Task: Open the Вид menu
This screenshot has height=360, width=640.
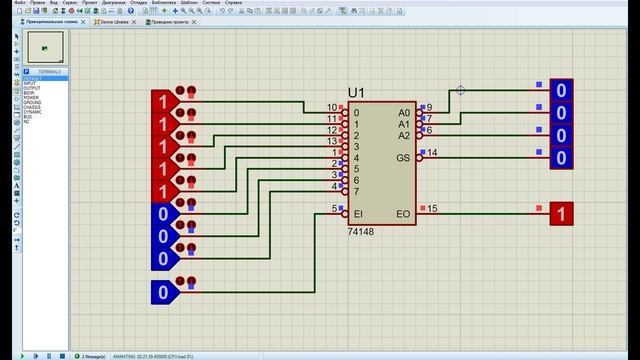Action: coord(53,2)
